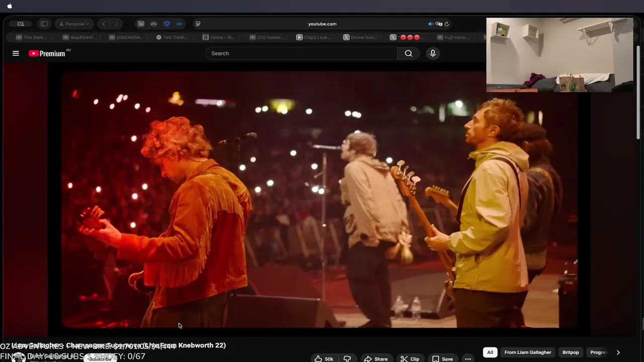The height and width of the screenshot is (362, 644).
Task: Switch to the Yeti Trailh... tab
Action: [x=173, y=37]
